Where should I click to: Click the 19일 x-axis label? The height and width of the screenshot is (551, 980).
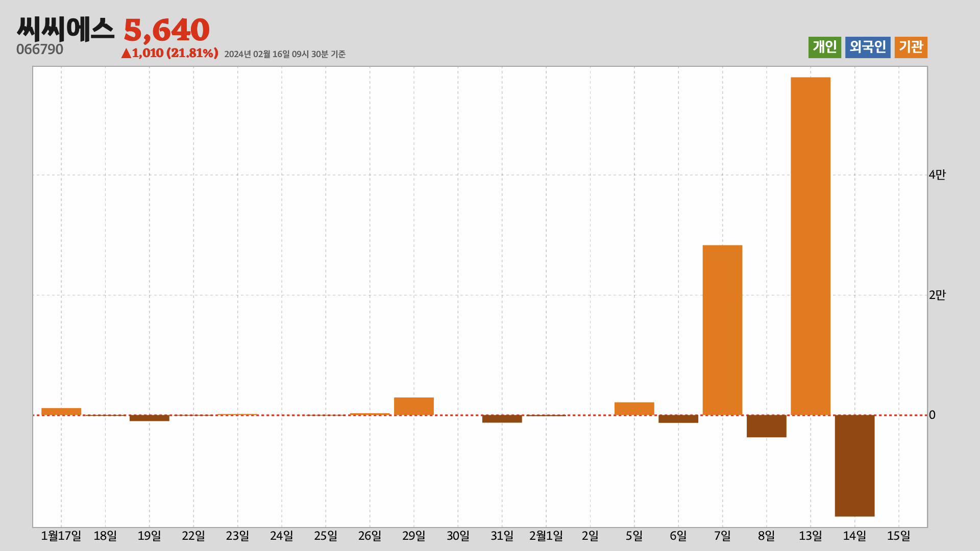(149, 536)
